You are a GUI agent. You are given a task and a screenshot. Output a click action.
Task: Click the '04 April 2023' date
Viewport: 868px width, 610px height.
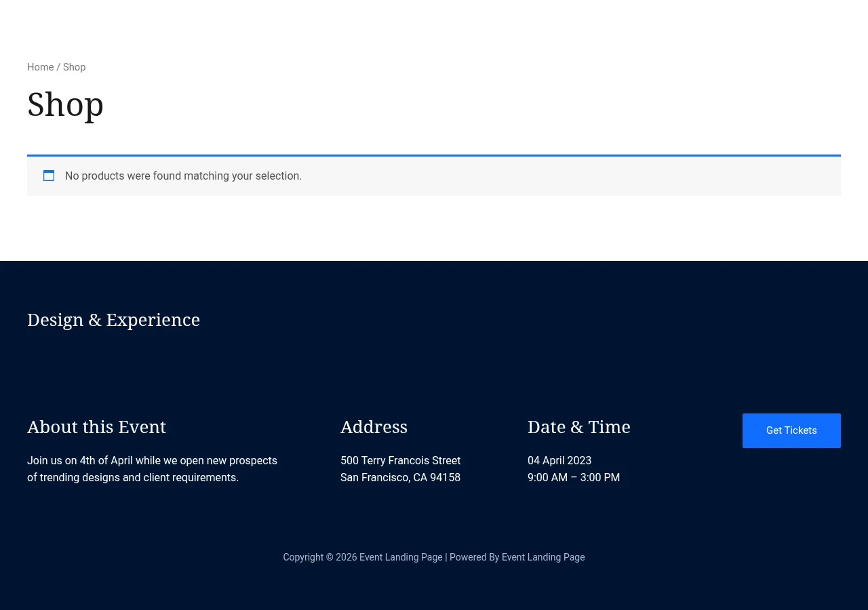559,461
